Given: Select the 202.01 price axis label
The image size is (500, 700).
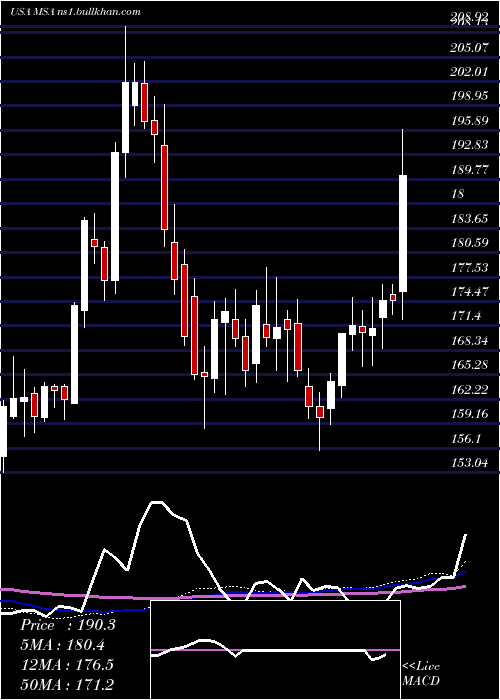Looking at the screenshot, I should (x=469, y=71).
